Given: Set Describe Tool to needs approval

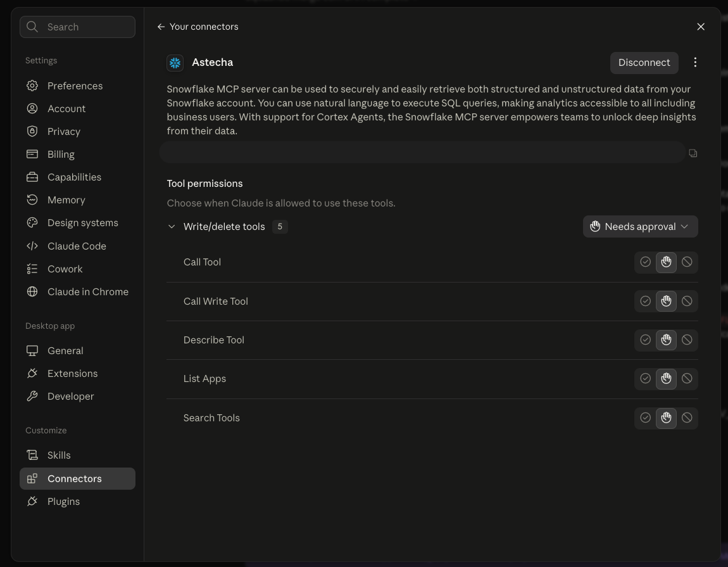Looking at the screenshot, I should tap(666, 340).
